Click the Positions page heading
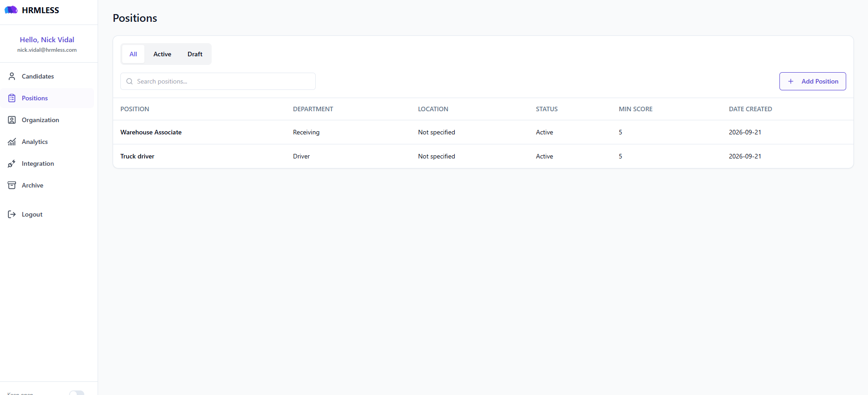The image size is (868, 395). (135, 18)
